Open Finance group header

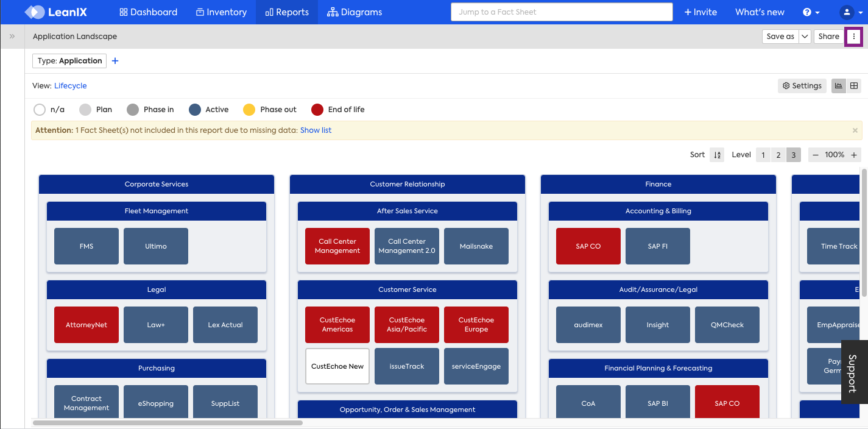tap(658, 184)
